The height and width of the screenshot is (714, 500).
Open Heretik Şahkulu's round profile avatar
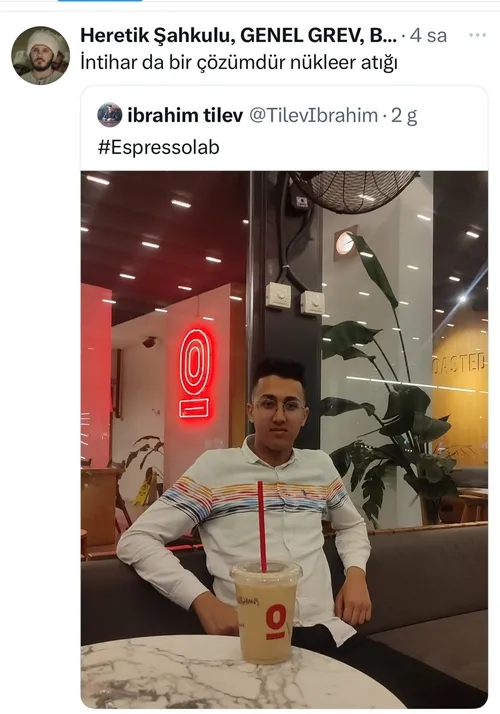pyautogui.click(x=41, y=56)
